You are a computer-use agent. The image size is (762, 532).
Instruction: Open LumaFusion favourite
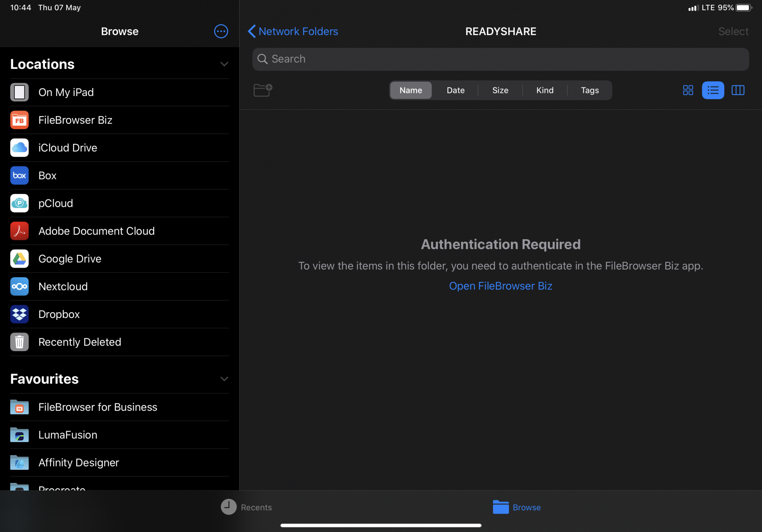120,435
